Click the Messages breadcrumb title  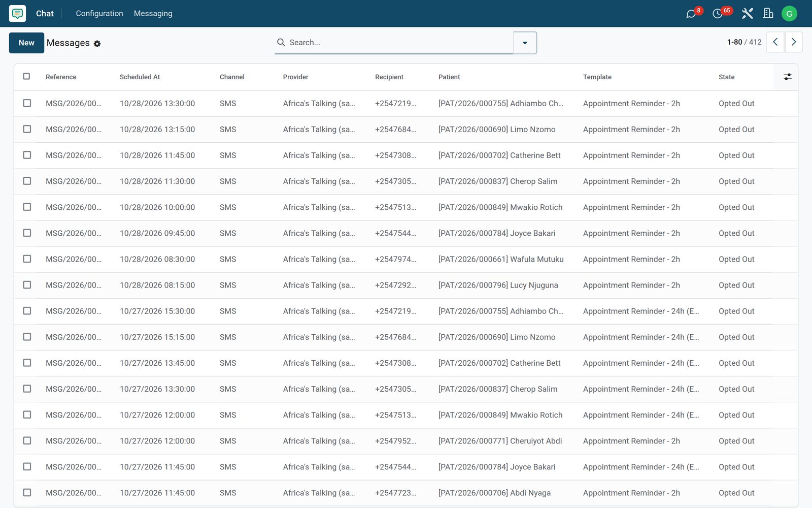point(68,43)
